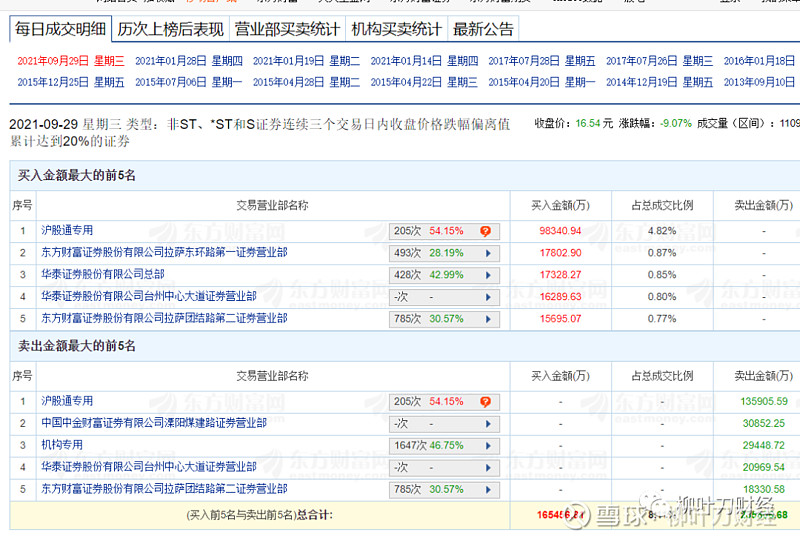Image resolution: width=800 pixels, height=541 pixels.
Task: Select date 2021年01月14日 星期四
Action: pos(424,61)
